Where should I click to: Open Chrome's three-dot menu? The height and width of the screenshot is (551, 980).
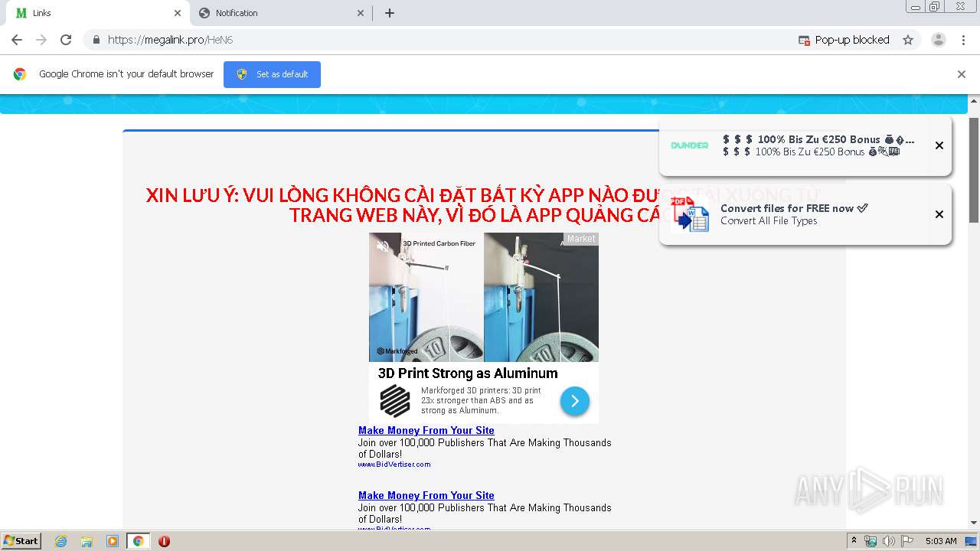(964, 40)
